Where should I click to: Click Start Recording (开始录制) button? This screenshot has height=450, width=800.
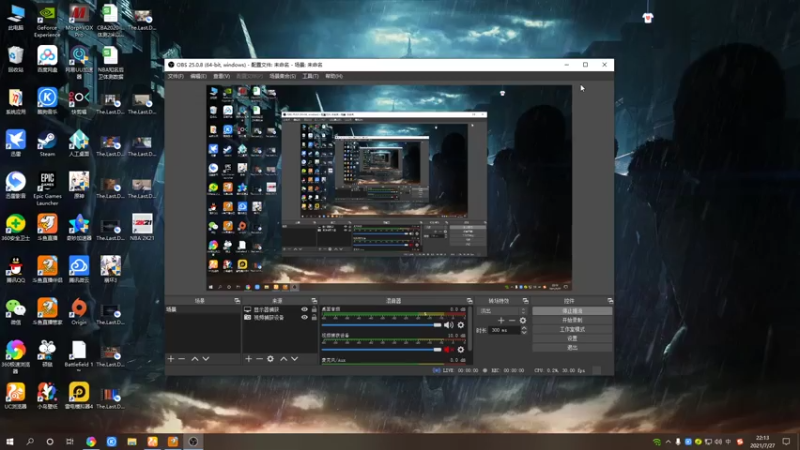coord(572,320)
